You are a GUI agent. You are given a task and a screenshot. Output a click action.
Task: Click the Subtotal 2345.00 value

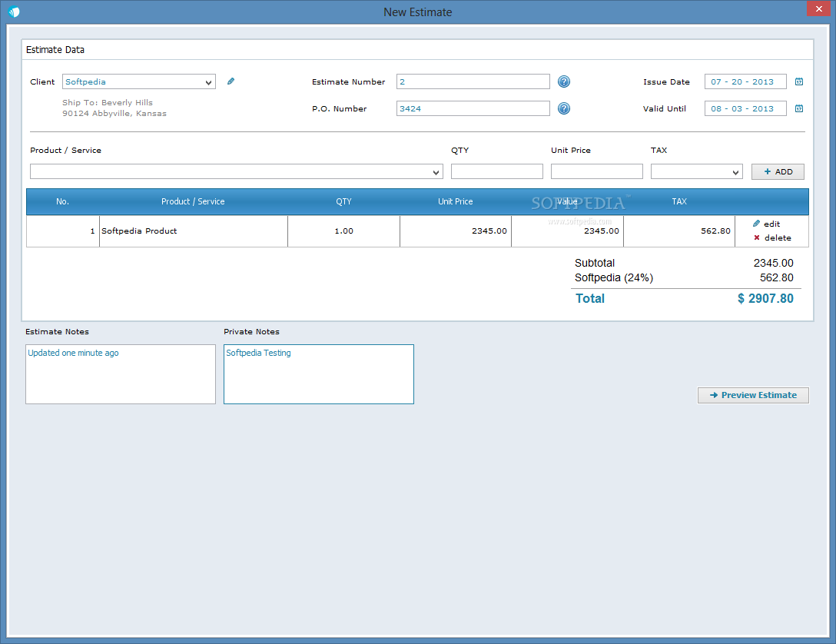pos(773,263)
